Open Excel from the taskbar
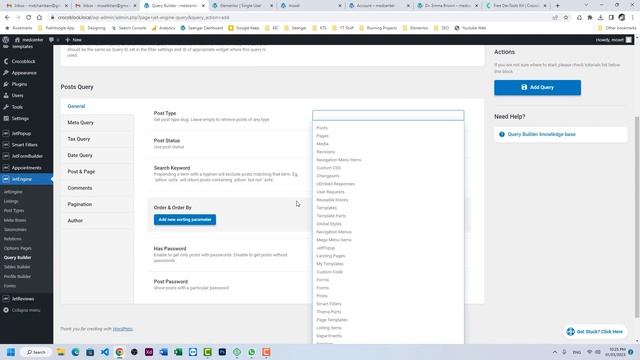Screen dimensions: 640x360 [x=178, y=352]
